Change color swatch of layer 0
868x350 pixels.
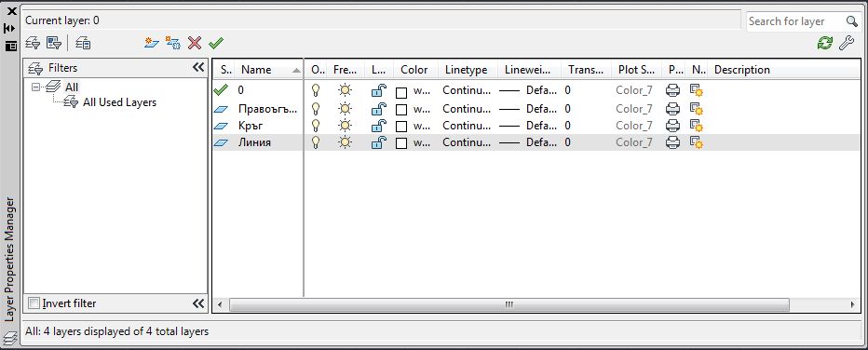401,92
